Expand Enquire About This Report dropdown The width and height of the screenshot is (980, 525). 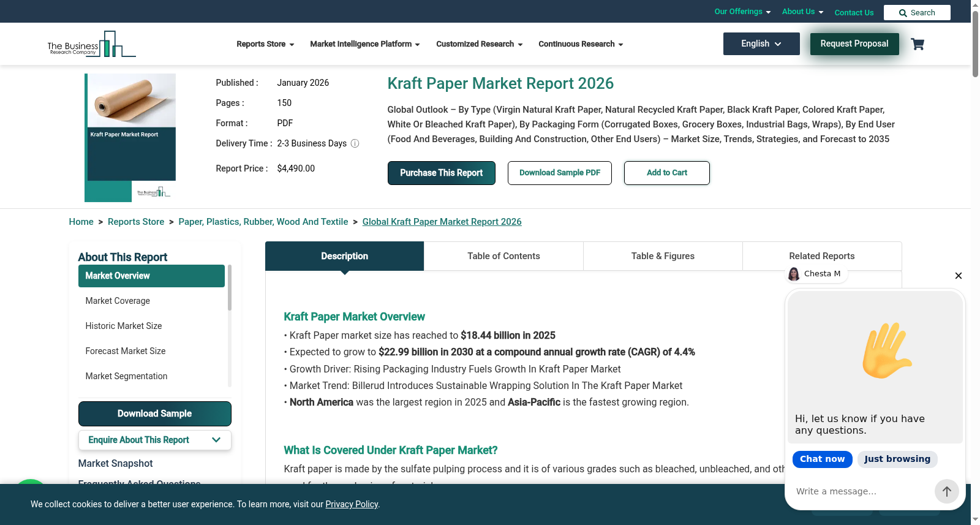pos(155,440)
